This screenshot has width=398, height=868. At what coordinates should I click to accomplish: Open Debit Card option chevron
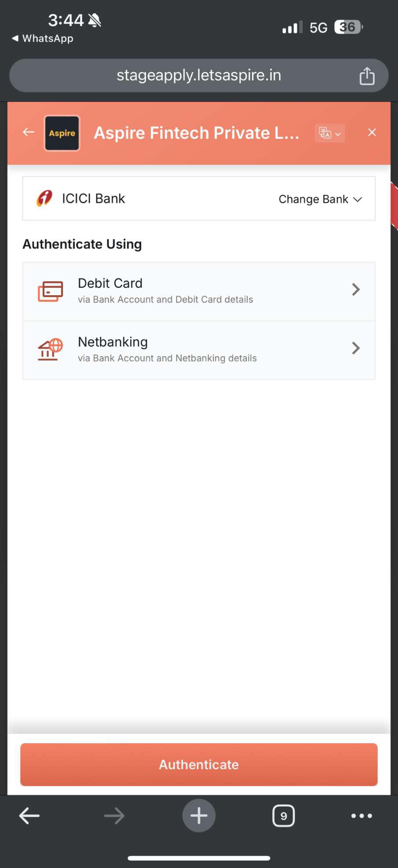pos(356,289)
